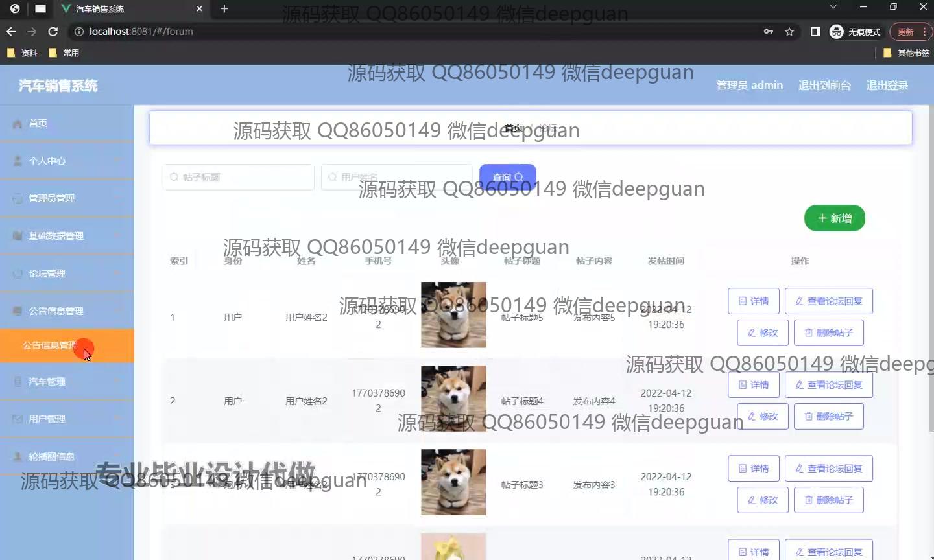Viewport: 934px width, 560px height.
Task: Click 退出到前台 header link
Action: click(824, 86)
